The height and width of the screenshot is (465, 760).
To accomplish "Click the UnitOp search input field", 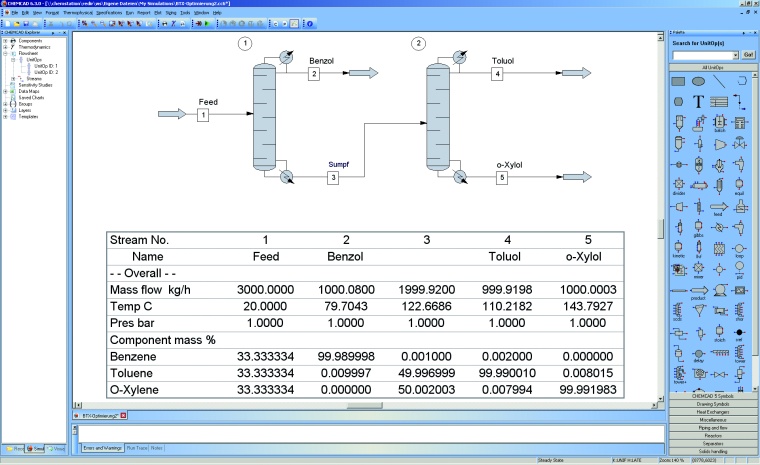I will (x=702, y=55).
